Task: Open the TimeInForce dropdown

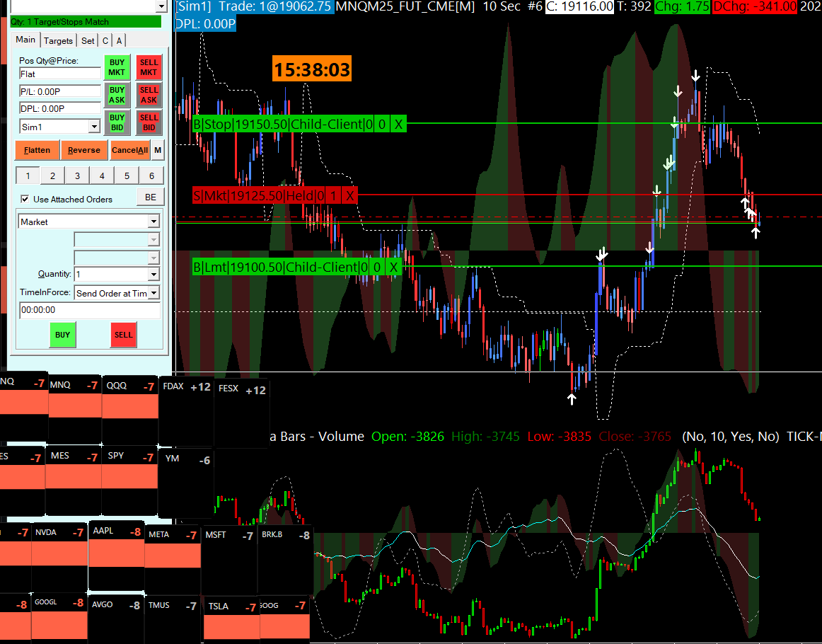Action: pos(154,293)
